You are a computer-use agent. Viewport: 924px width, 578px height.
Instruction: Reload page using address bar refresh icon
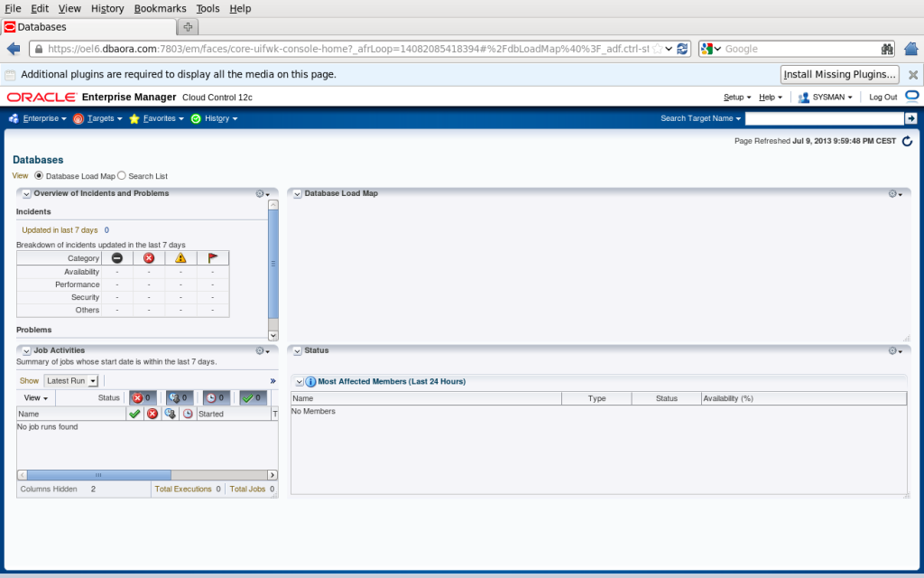[682, 49]
